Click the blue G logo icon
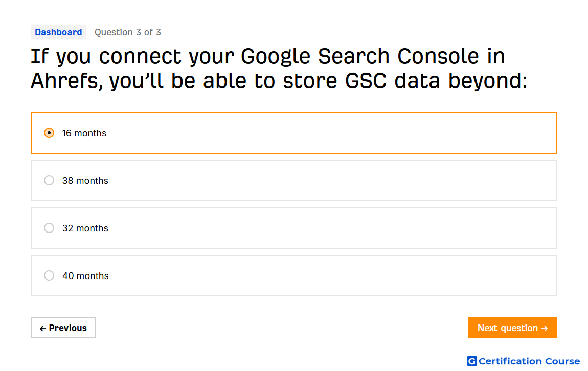The image size is (588, 371). [x=472, y=361]
